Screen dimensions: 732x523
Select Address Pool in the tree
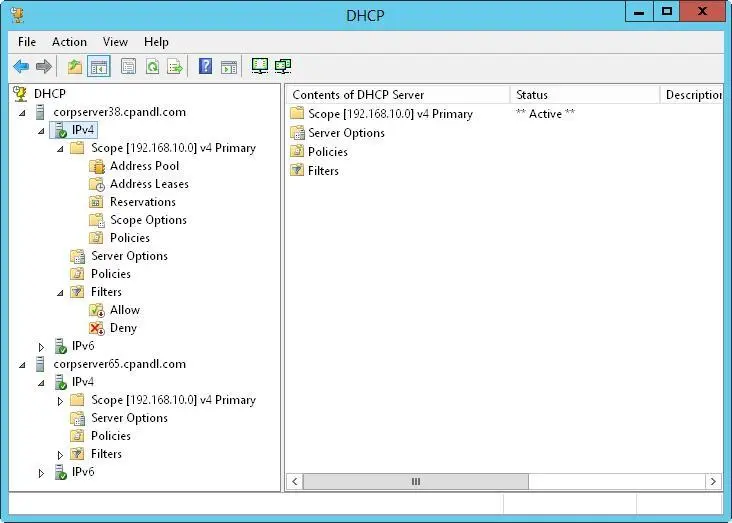coord(144,166)
